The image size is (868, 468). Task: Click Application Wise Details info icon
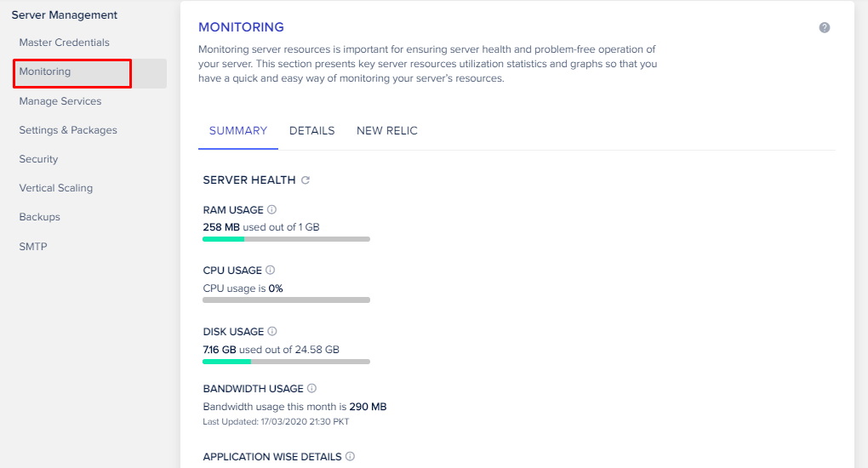(x=350, y=457)
